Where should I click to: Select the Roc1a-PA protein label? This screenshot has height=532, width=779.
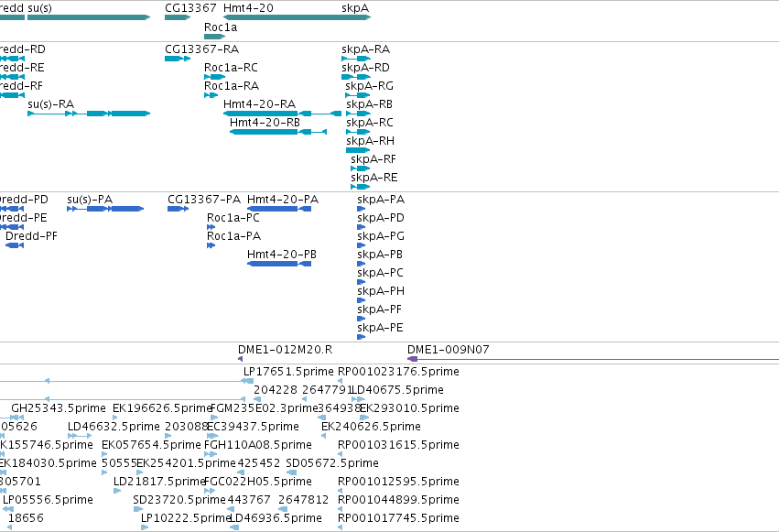coord(234,236)
